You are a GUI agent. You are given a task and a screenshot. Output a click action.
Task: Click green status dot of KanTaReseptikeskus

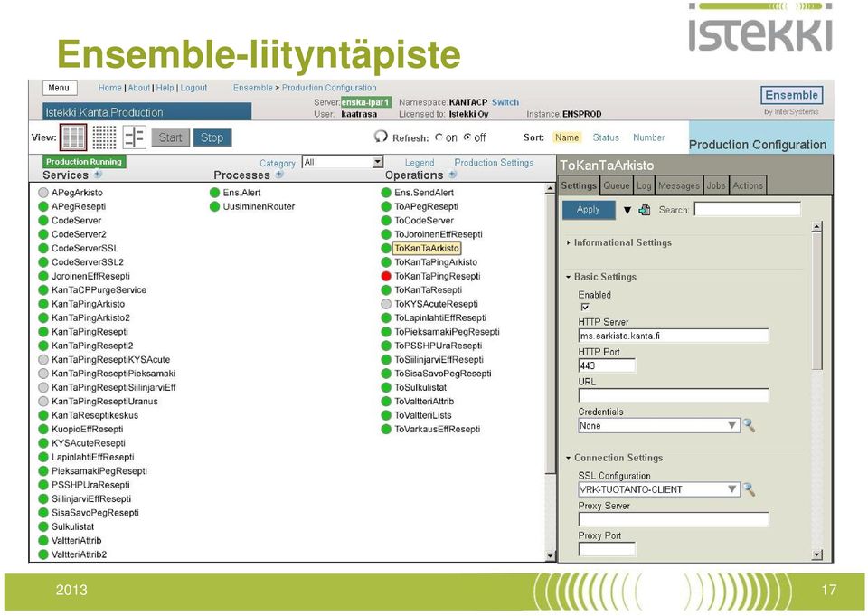click(x=43, y=415)
